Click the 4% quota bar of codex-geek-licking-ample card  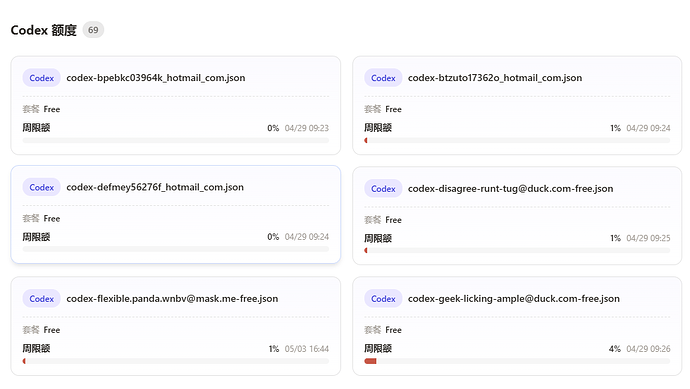coord(517,361)
